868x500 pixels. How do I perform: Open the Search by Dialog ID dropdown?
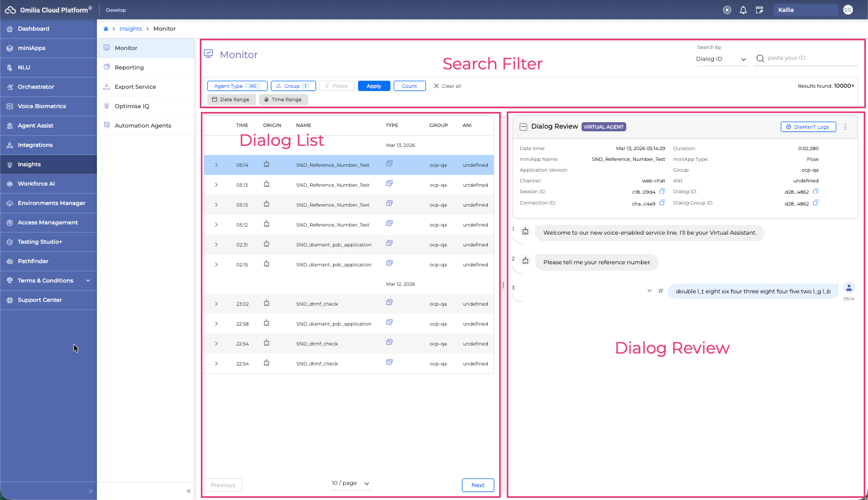[x=721, y=59]
